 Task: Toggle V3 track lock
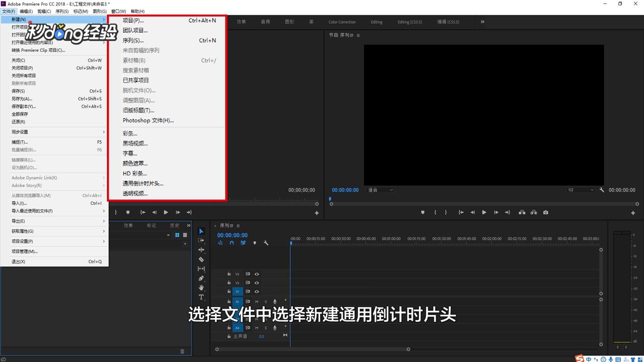pos(229,274)
